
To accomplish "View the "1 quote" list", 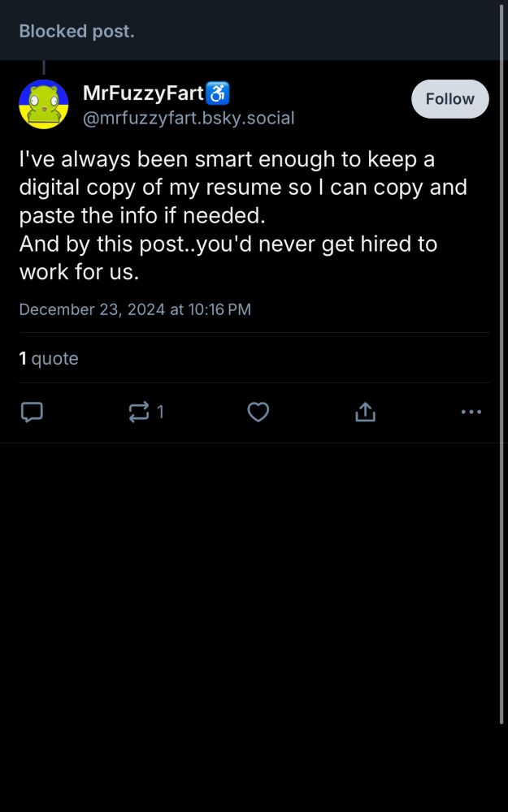I will 49,358.
